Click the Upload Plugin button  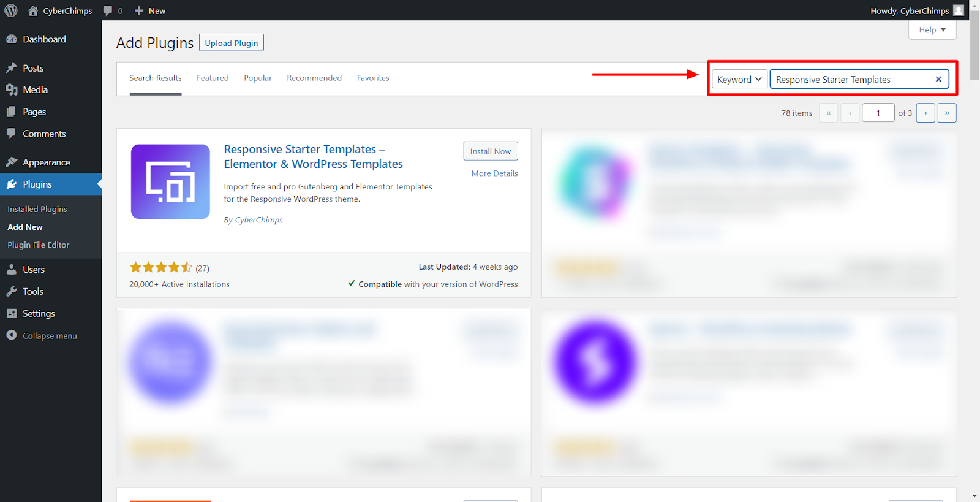232,43
